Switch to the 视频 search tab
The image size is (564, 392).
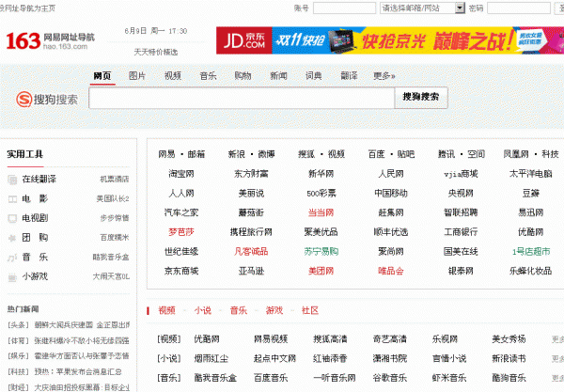pyautogui.click(x=173, y=76)
